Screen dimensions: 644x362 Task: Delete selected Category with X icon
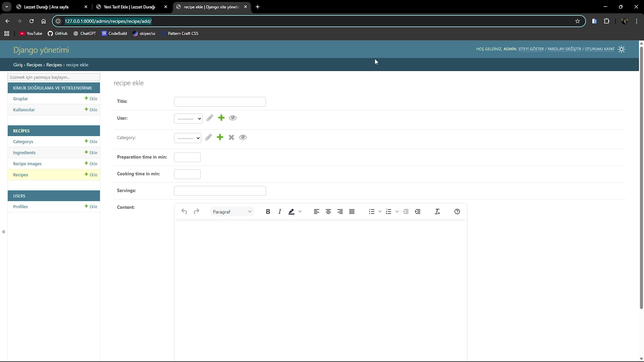(x=231, y=137)
